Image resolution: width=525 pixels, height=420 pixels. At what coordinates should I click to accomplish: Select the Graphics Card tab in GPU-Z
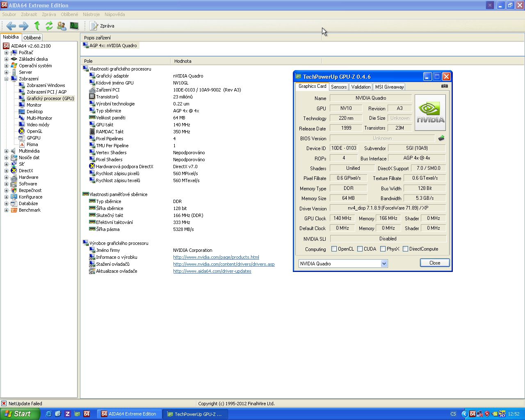pyautogui.click(x=312, y=86)
